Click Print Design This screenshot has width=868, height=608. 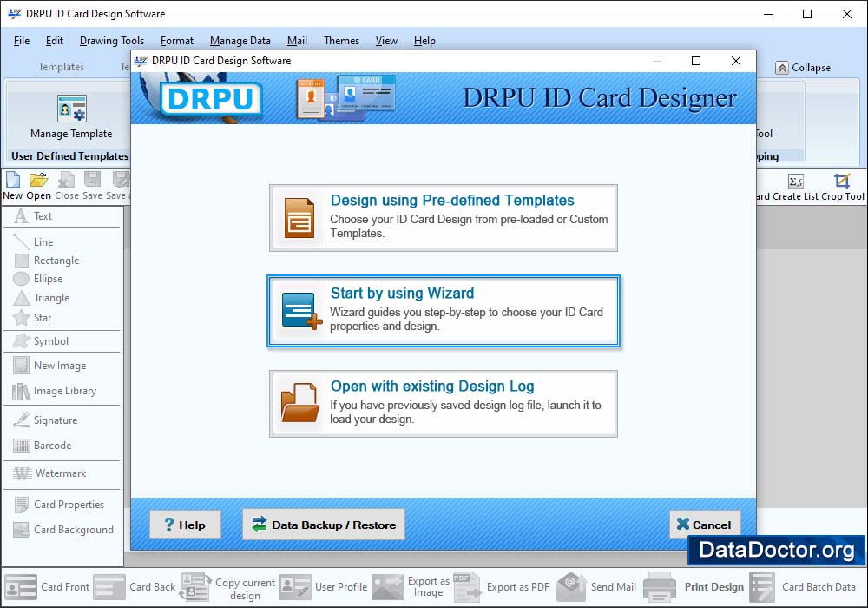(x=694, y=587)
